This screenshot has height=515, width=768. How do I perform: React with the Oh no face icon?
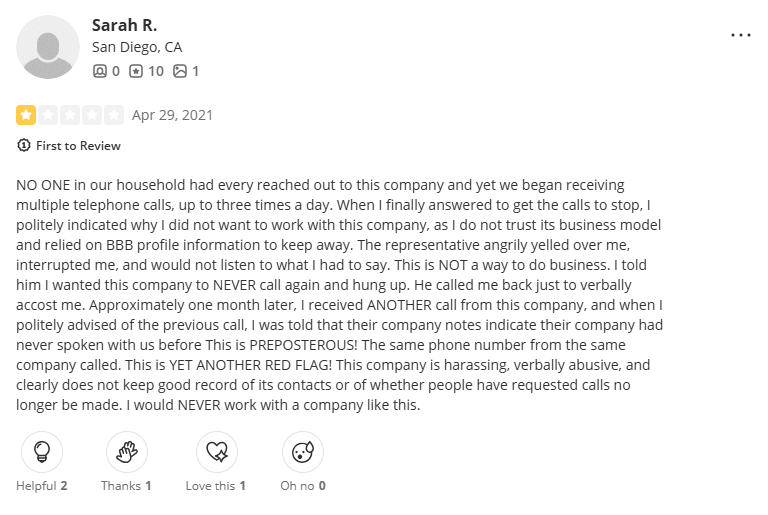click(x=303, y=452)
